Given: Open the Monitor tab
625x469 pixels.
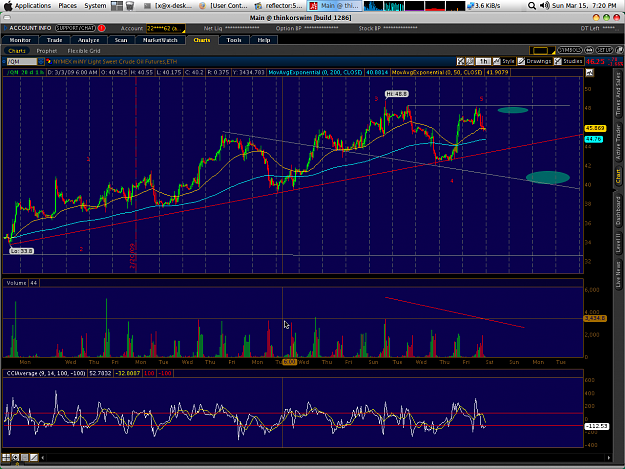Looking at the screenshot, I should [20, 40].
